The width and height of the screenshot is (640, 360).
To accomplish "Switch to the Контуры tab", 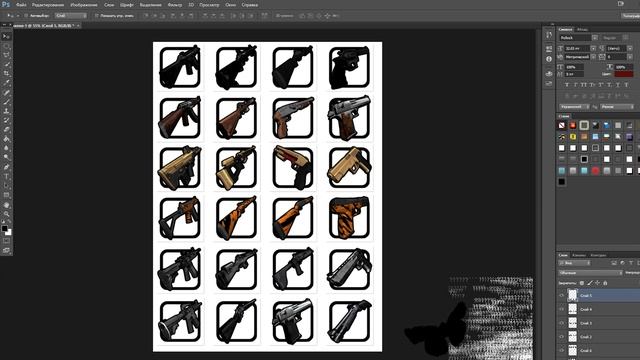I will coord(598,255).
